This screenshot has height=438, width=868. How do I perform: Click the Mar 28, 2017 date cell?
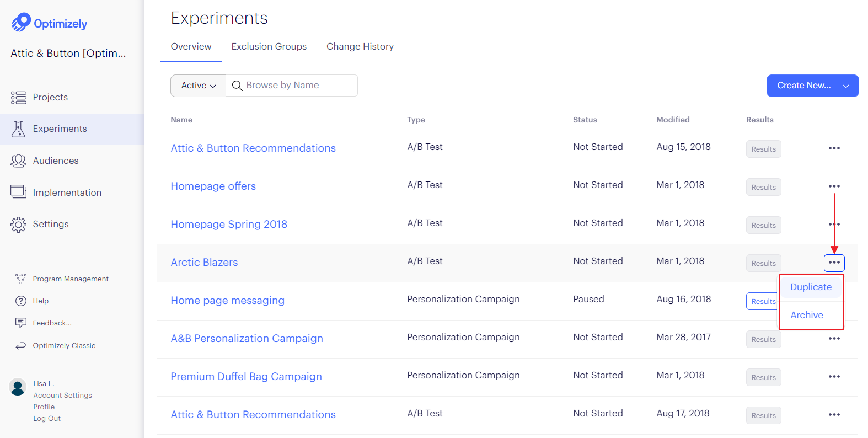683,337
